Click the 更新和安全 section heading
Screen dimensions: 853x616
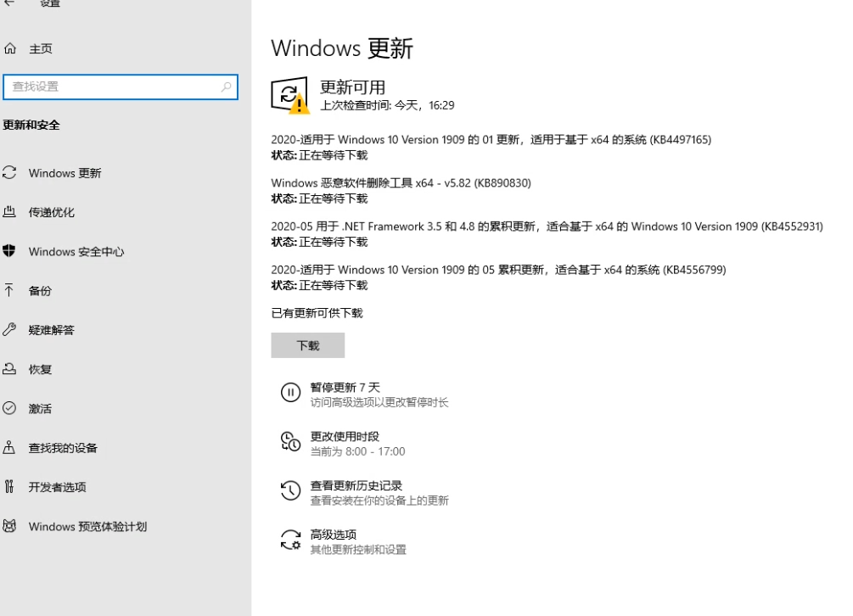click(31, 125)
